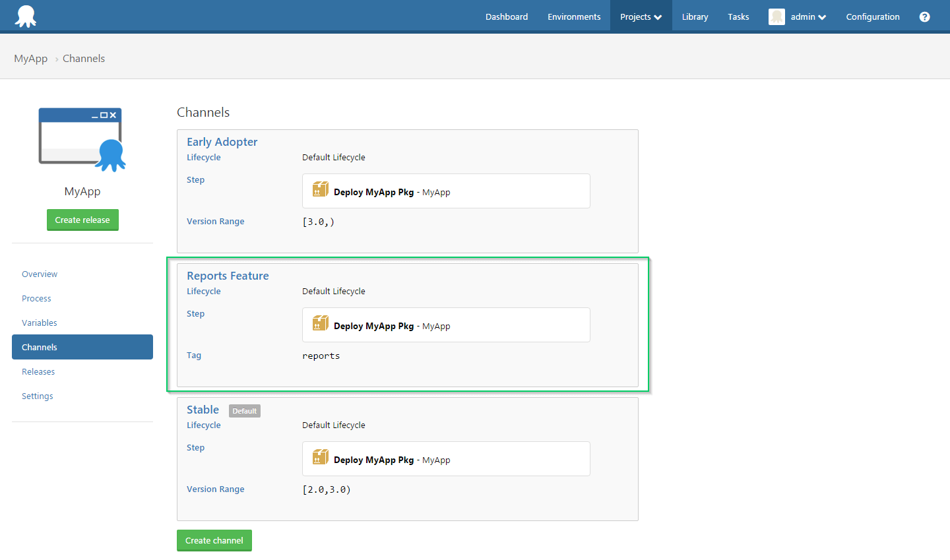
Task: Open the admin user dropdown
Action: (808, 17)
